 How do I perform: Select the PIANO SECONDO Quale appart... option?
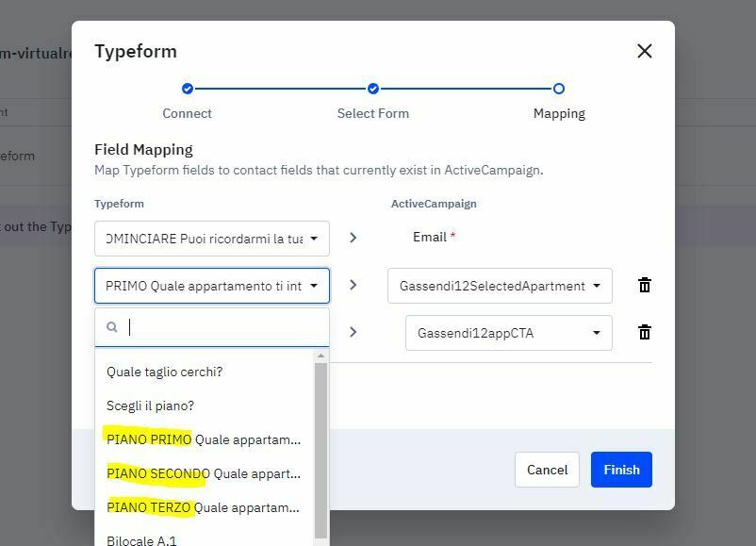click(x=204, y=473)
